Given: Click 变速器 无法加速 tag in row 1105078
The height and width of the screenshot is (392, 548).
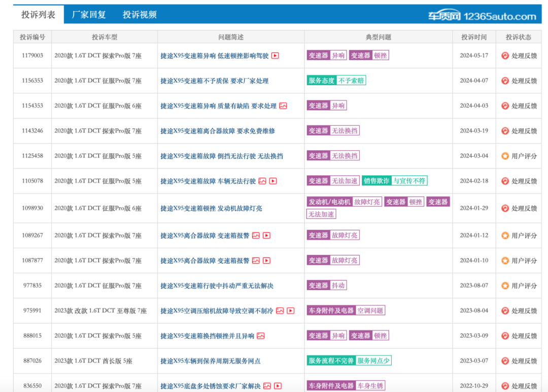Looking at the screenshot, I should click(333, 181).
